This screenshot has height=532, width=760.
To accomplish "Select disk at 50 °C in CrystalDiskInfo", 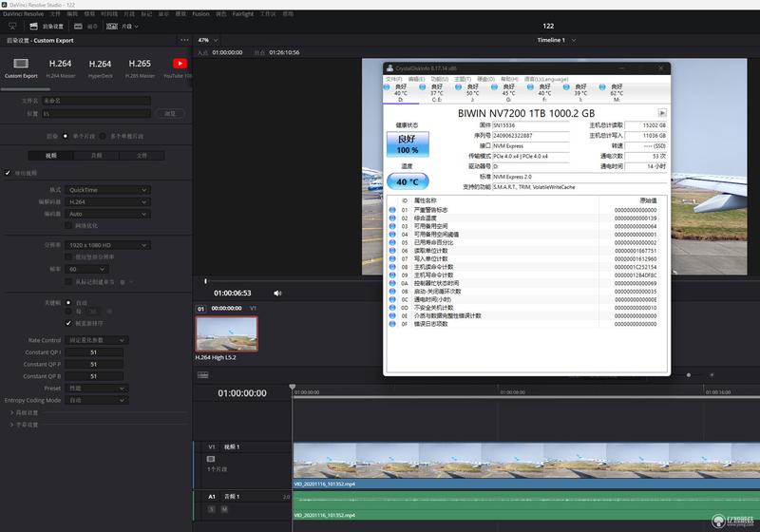I will (472, 92).
